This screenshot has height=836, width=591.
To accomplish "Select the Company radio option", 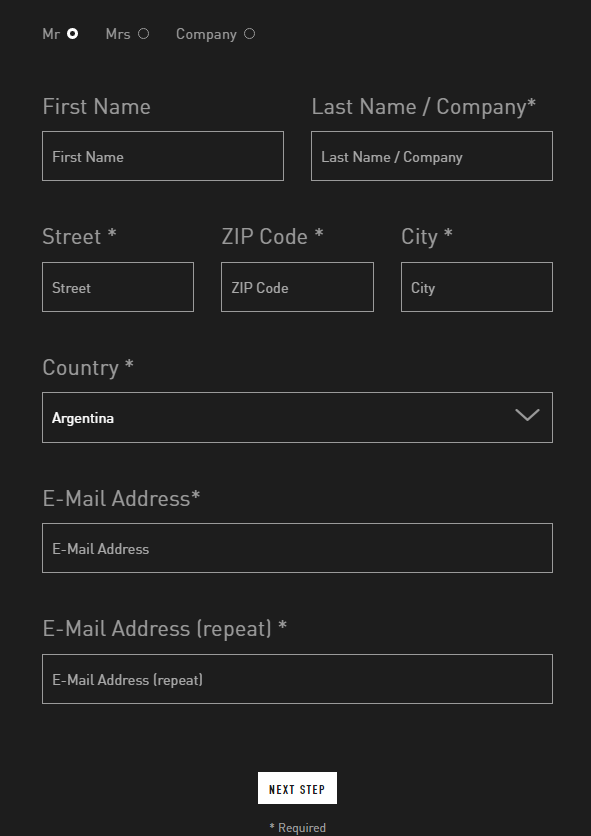I will [x=250, y=34].
